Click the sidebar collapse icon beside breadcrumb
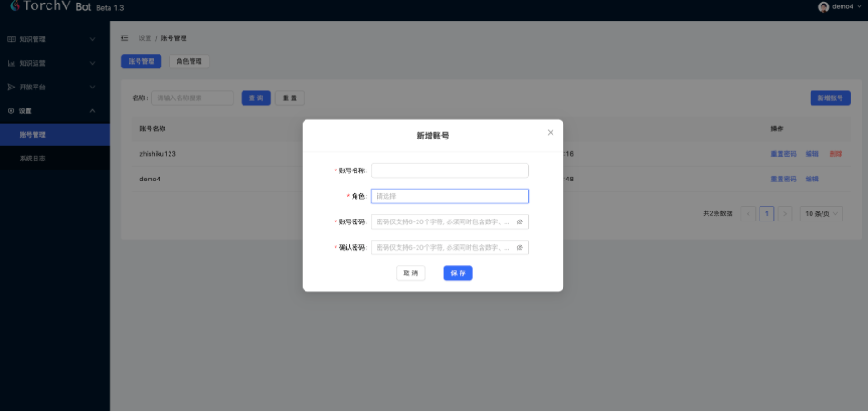 (124, 38)
